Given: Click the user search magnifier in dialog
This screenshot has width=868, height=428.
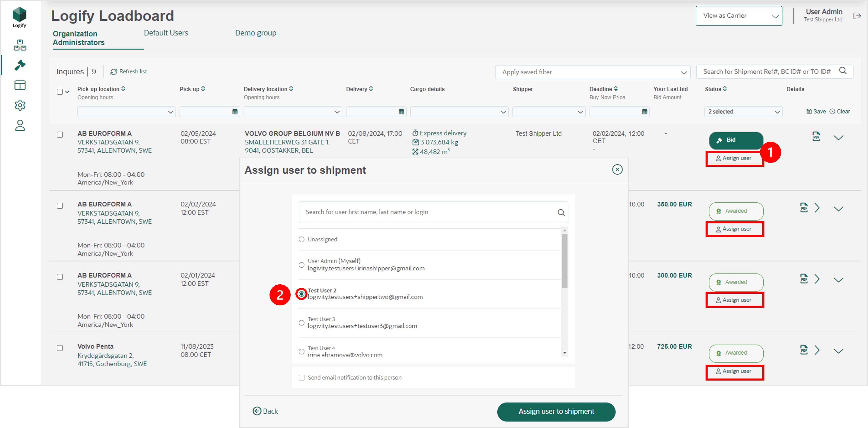Looking at the screenshot, I should pyautogui.click(x=561, y=213).
